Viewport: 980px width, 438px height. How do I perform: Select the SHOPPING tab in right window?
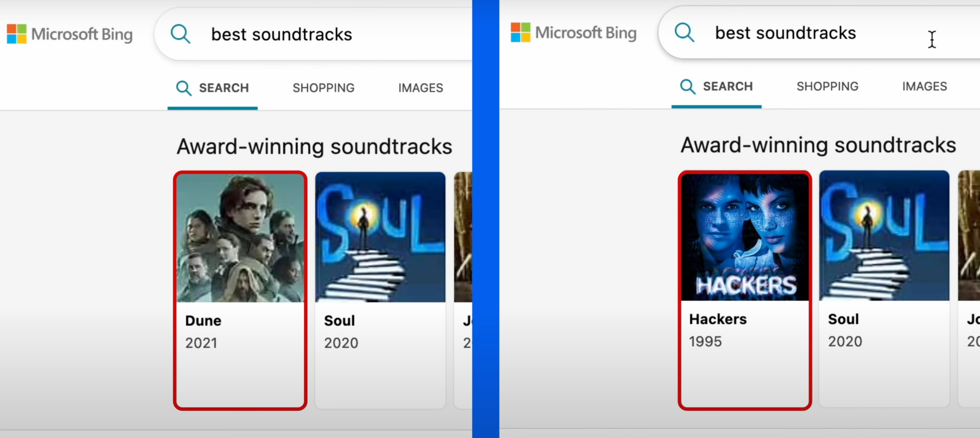coord(827,86)
